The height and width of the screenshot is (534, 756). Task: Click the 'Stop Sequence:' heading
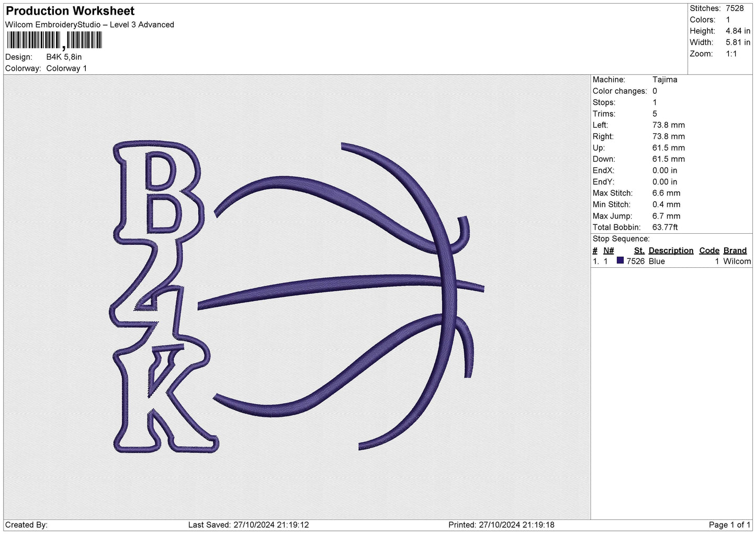[621, 239]
